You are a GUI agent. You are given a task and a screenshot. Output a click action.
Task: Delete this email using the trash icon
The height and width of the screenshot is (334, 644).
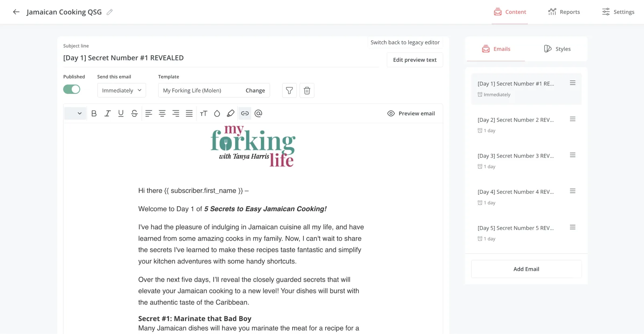coord(307,91)
